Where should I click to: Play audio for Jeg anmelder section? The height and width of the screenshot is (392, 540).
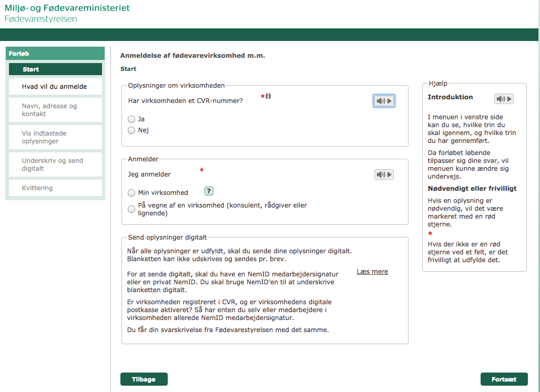point(384,174)
